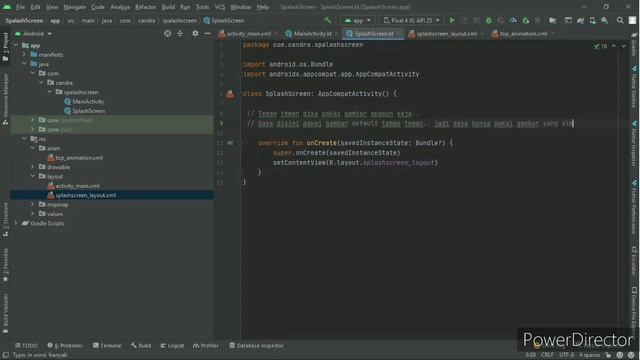Image resolution: width=640 pixels, height=360 pixels.
Task: Open Project panel settings gear
Action: pyautogui.click(x=195, y=33)
